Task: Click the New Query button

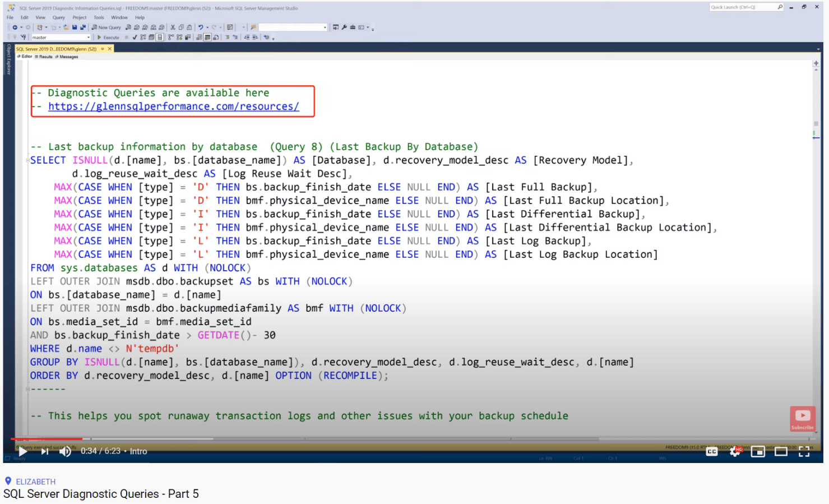Action: click(x=106, y=27)
